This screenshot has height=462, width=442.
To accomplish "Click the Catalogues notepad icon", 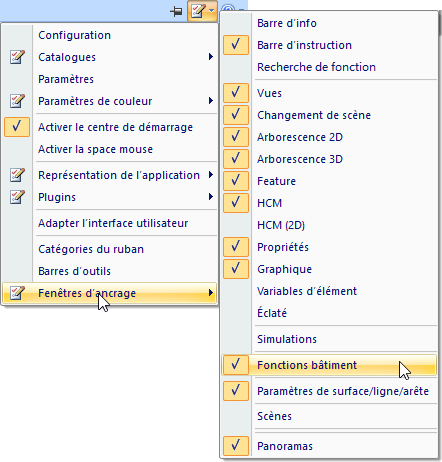I will pos(17,57).
